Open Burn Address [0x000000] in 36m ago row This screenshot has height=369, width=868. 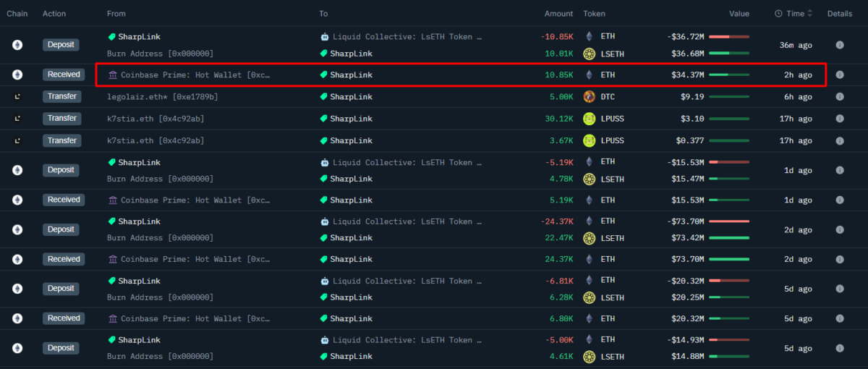click(x=160, y=54)
